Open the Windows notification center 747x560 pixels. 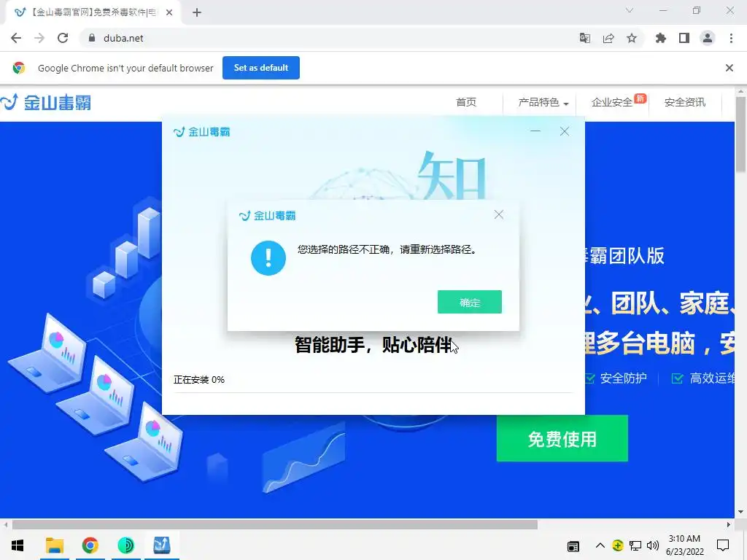723,545
